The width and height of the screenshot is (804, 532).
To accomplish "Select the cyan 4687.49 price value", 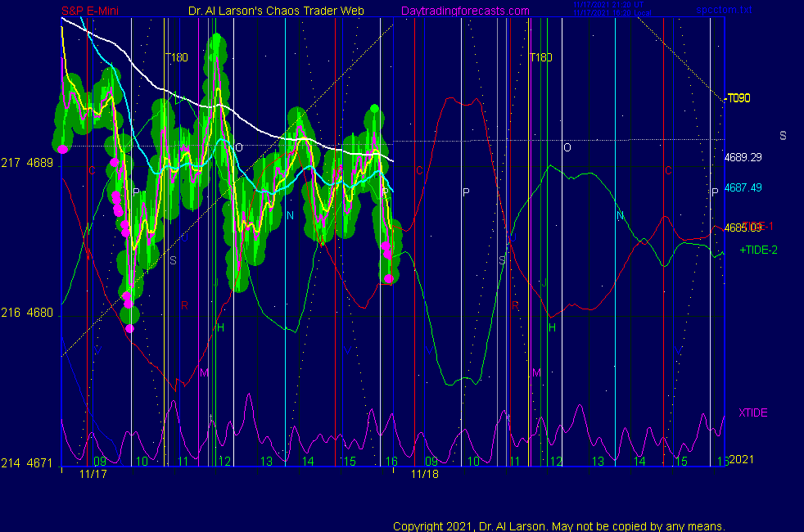I will 743,187.
